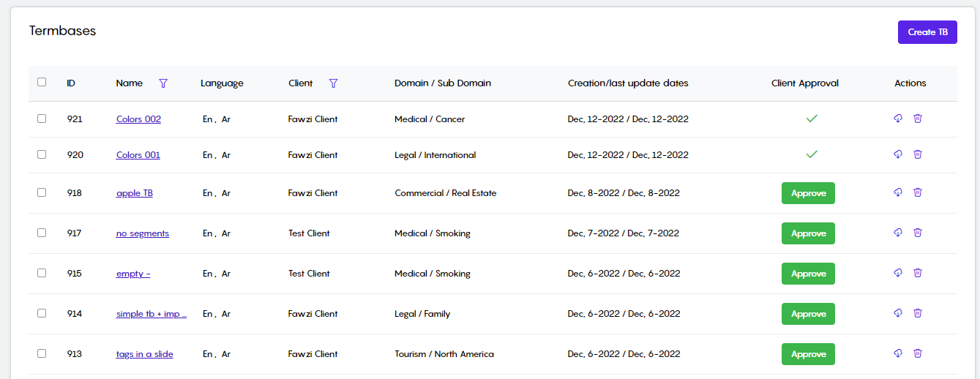Click the Domain / Sub Domain header
This screenshot has width=980, height=379.
point(443,83)
